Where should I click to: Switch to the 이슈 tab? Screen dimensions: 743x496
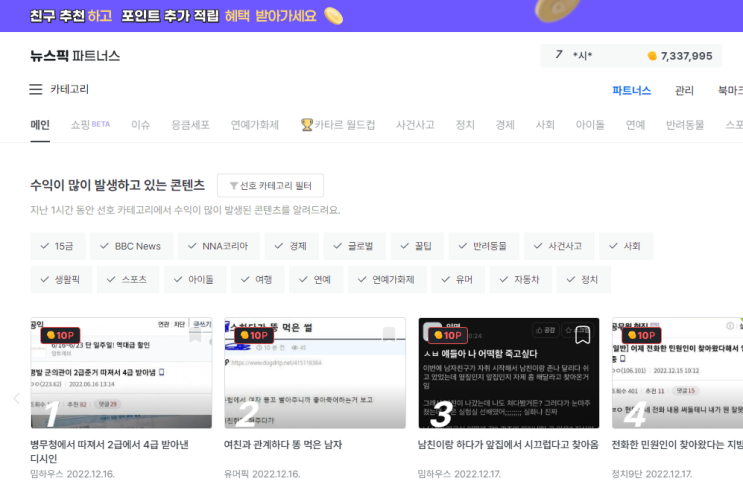pos(140,125)
